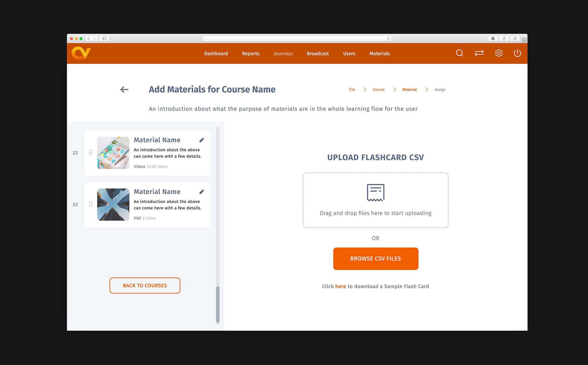Screen dimensions: 588x365
Task: Click the 'UPLOAD FLASHCARD CSV' heading
Action: tap(375, 157)
